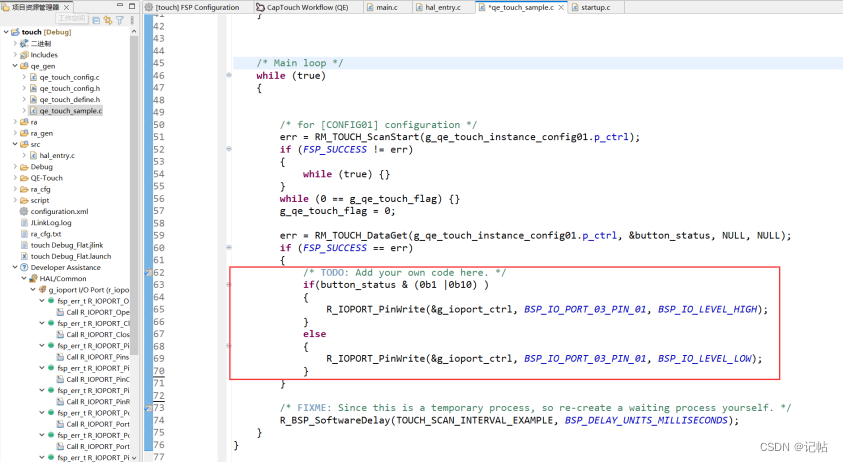Image resolution: width=843 pixels, height=462 pixels.
Task: Click task marker beside line 62
Action: click(x=148, y=273)
